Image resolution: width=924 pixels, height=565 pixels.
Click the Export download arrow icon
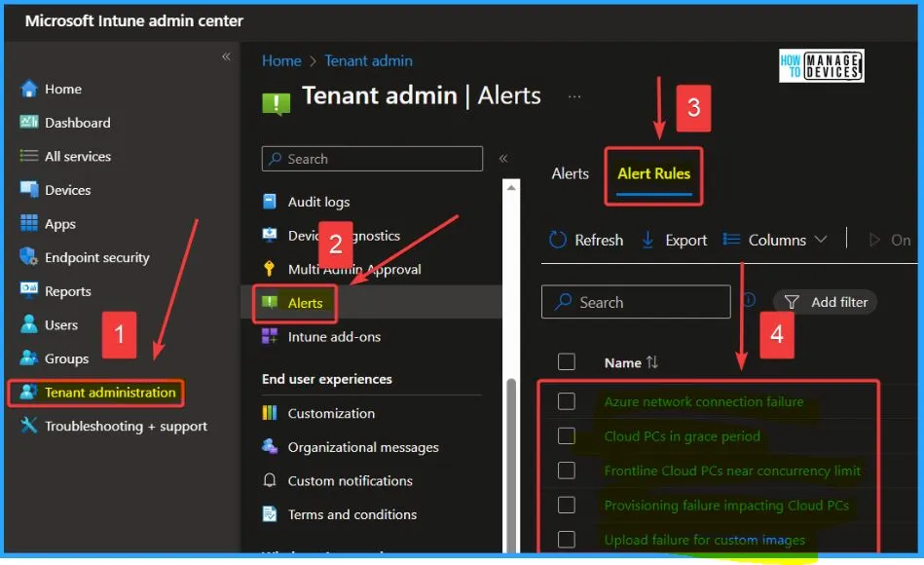[647, 240]
